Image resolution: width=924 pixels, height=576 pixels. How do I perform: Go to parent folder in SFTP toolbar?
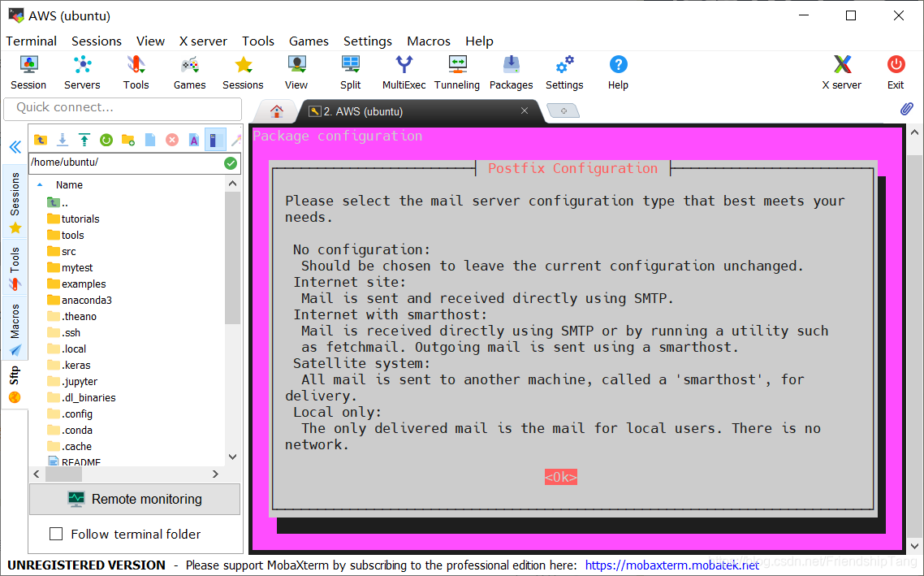pyautogui.click(x=41, y=140)
